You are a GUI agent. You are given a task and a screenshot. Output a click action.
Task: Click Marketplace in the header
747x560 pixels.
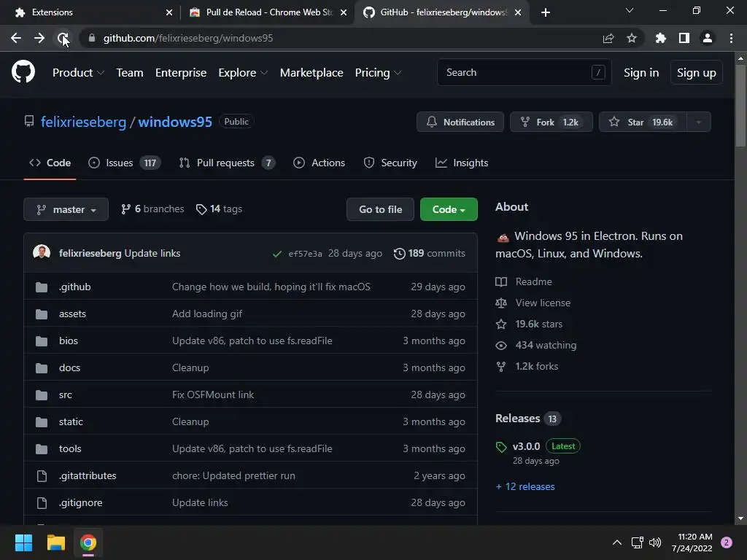click(x=311, y=72)
